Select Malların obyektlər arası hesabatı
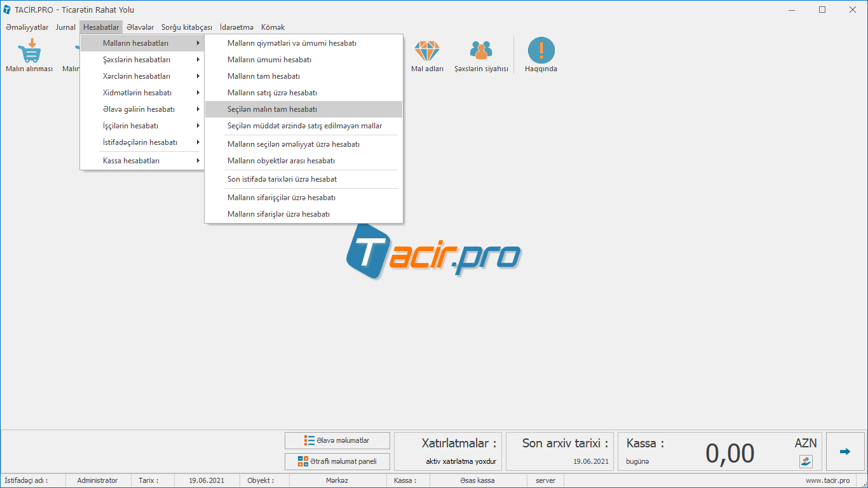This screenshot has width=868, height=488. (x=281, y=161)
